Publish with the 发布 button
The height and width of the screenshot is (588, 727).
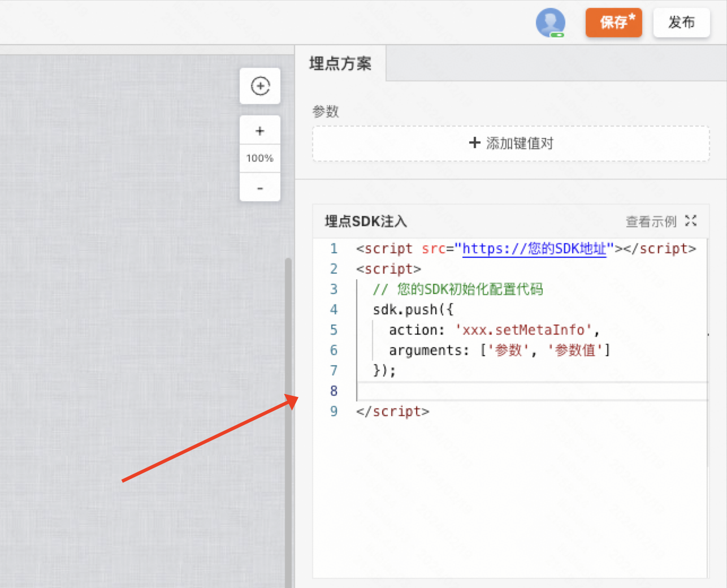coord(681,23)
